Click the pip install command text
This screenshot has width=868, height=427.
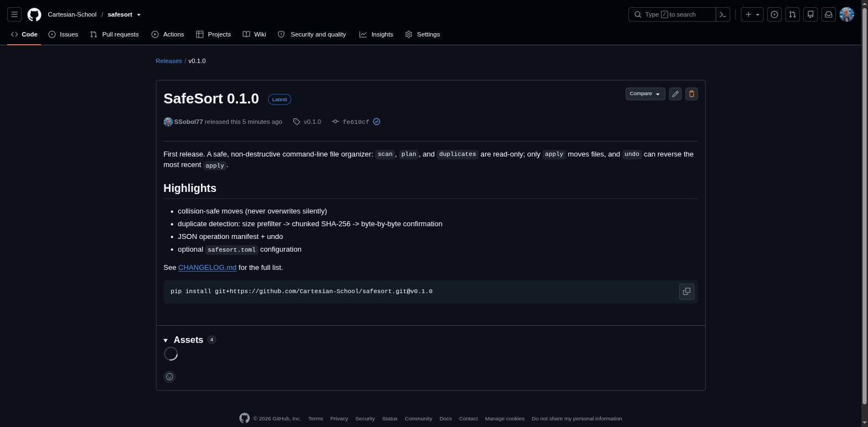click(x=302, y=291)
